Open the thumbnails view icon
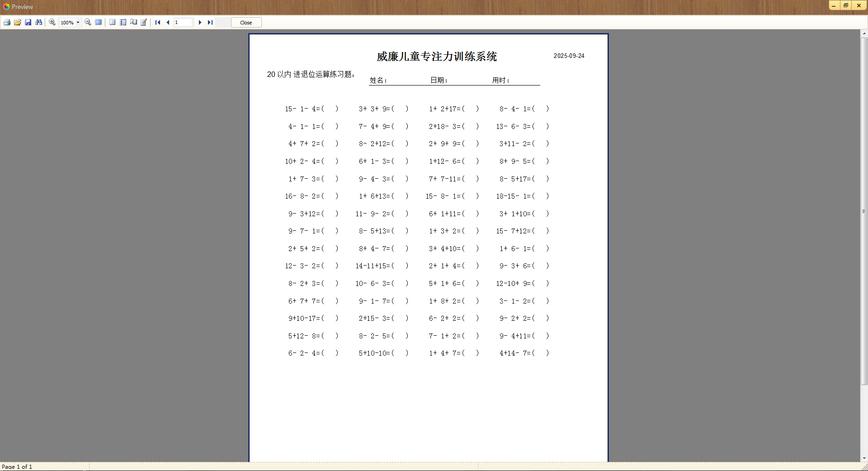 click(133, 22)
